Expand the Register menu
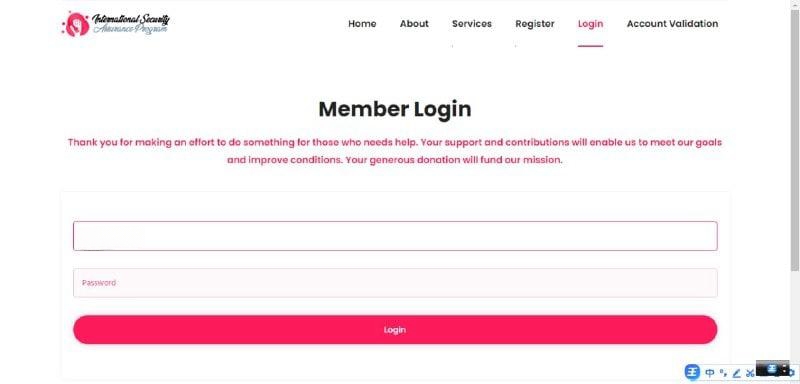 tap(535, 23)
